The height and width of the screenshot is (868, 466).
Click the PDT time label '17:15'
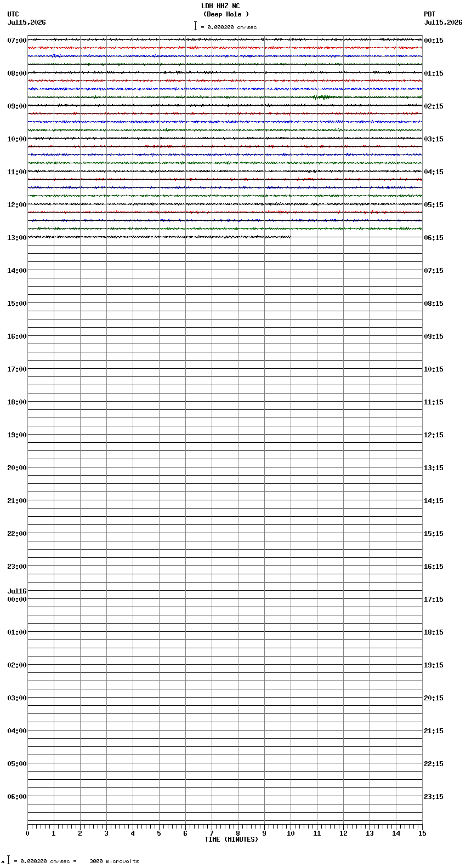[x=434, y=599]
